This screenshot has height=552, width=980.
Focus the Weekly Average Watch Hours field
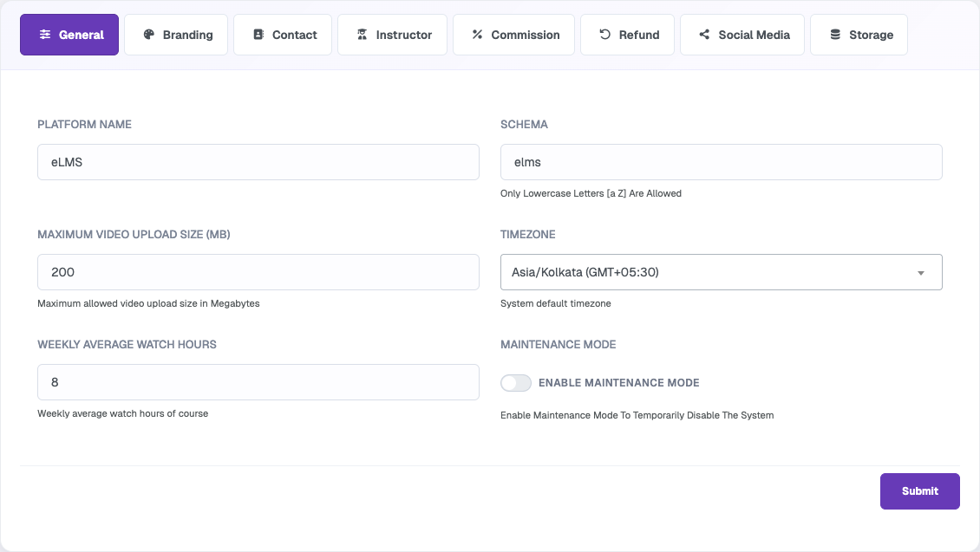click(258, 382)
